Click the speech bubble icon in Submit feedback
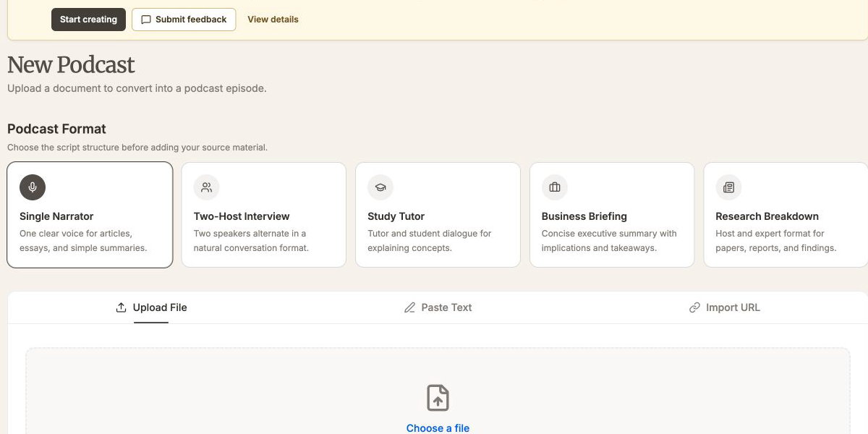The width and height of the screenshot is (868, 434). pyautogui.click(x=146, y=20)
